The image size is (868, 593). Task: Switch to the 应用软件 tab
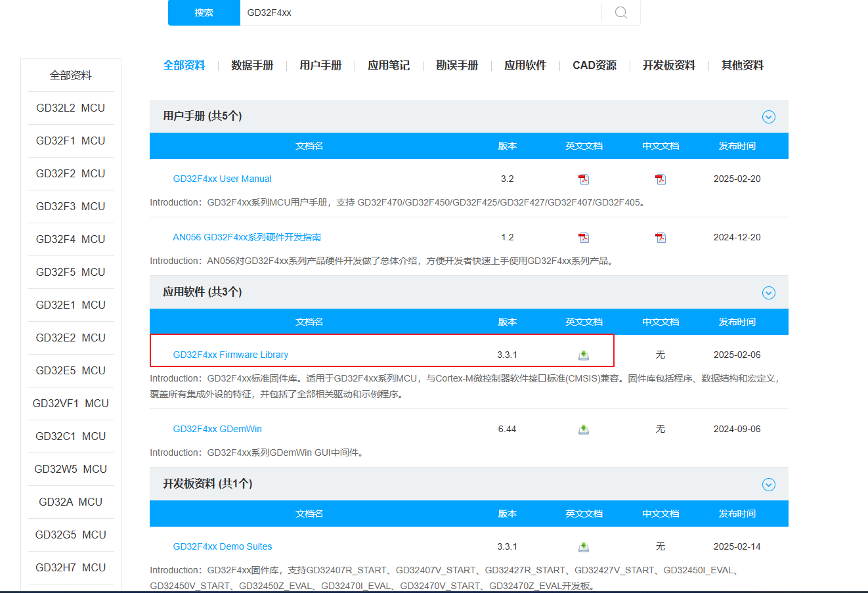525,65
